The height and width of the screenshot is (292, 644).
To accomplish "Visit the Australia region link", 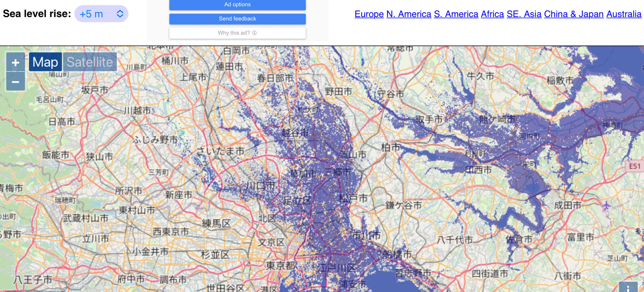I will coord(624,14).
